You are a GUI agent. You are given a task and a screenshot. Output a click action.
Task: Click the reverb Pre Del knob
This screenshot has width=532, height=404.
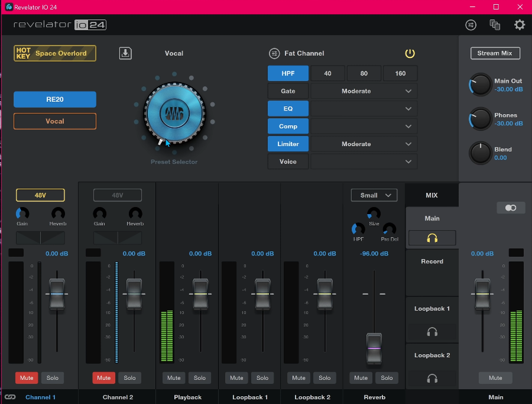(390, 229)
